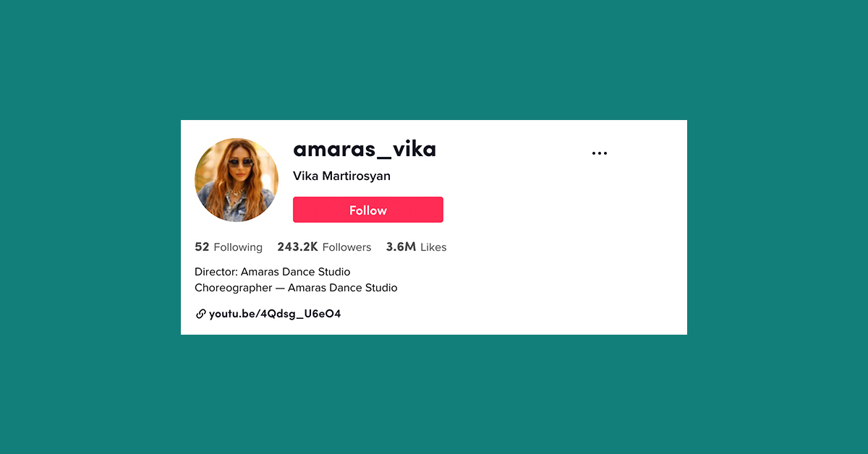Click the link chain icon

pos(200,314)
